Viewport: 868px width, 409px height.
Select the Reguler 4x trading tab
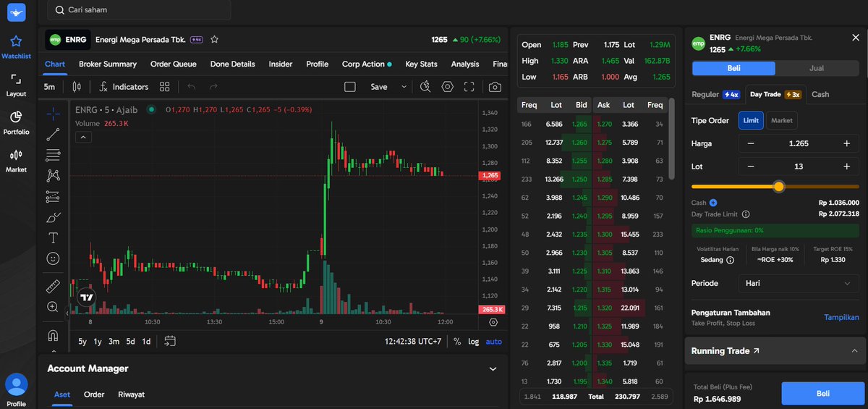pos(715,94)
